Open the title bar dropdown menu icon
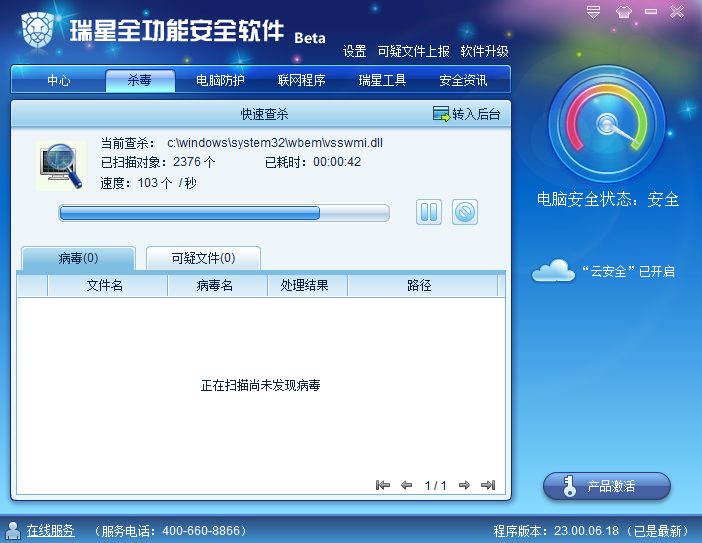The width and height of the screenshot is (702, 543). [593, 12]
